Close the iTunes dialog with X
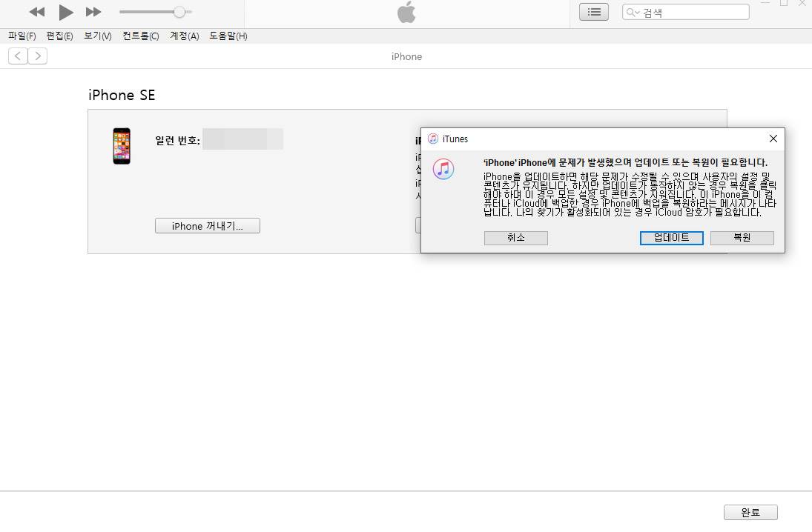 click(773, 139)
